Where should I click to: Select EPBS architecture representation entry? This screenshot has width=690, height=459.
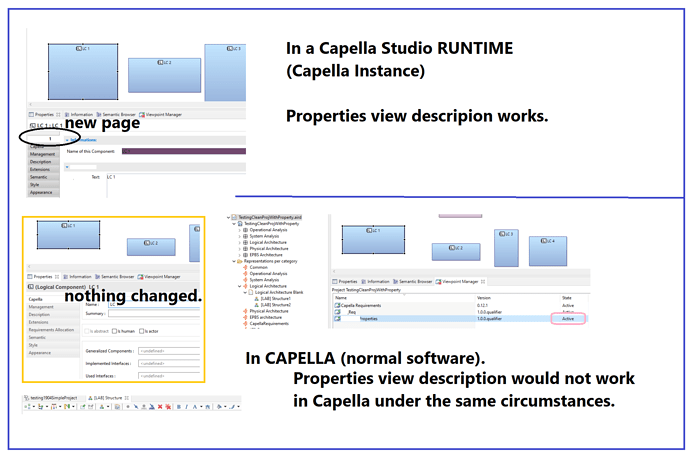tap(266, 317)
